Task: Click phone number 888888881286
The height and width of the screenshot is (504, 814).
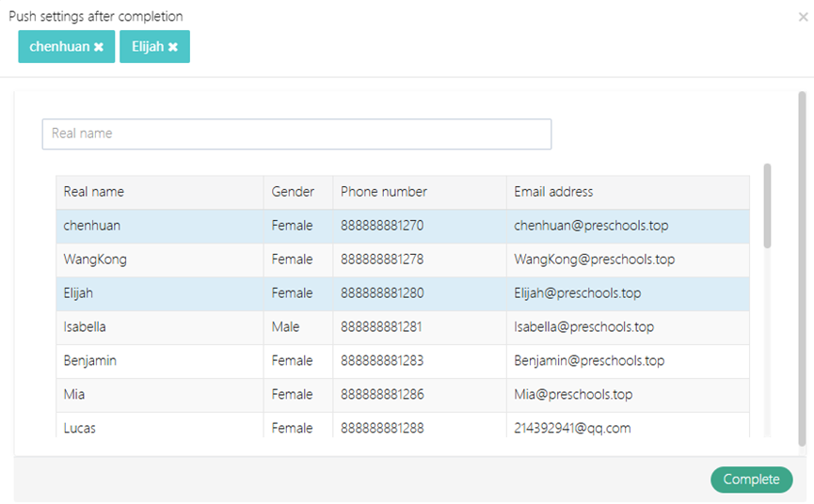Action: tap(382, 394)
